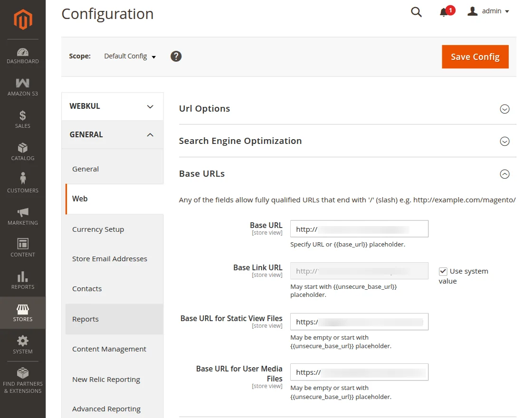532x418 pixels.
Task: Open Store Email Addresses settings
Action: 110,259
